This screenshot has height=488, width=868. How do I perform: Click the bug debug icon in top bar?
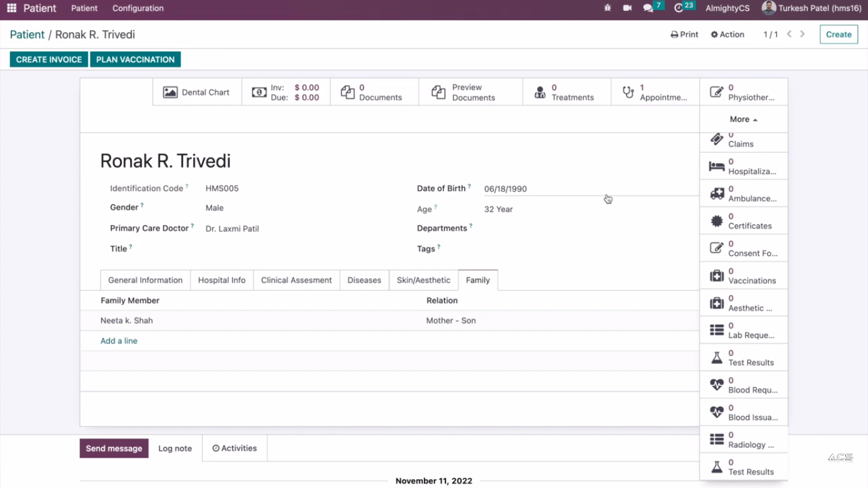[607, 8]
